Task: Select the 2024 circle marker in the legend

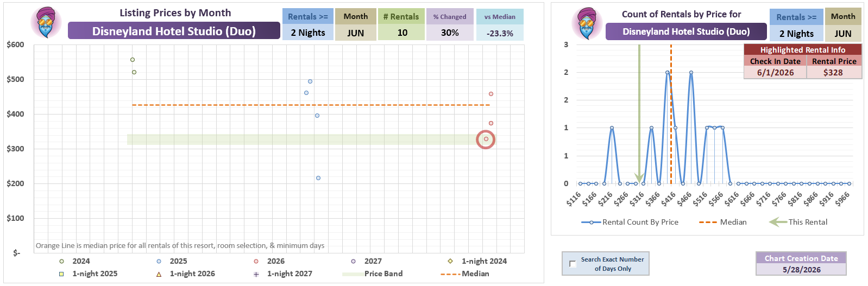Action: 61,261
